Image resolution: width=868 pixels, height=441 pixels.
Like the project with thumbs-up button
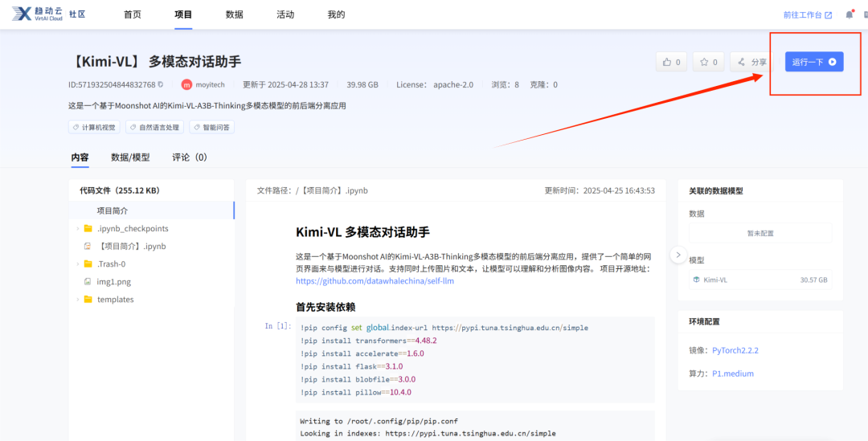(x=671, y=62)
